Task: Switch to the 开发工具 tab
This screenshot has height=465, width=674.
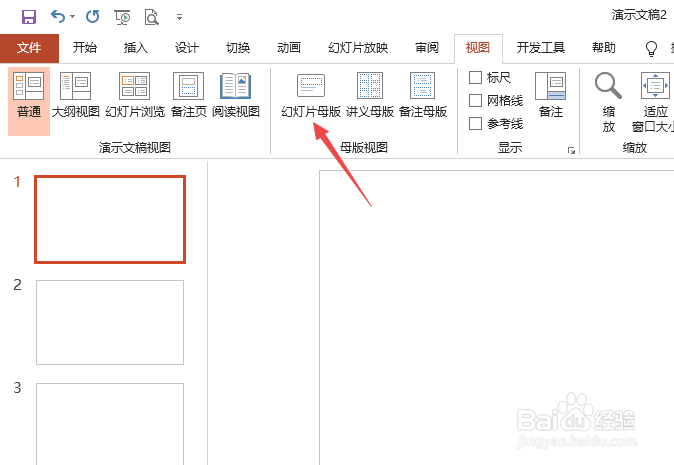Action: pos(541,48)
